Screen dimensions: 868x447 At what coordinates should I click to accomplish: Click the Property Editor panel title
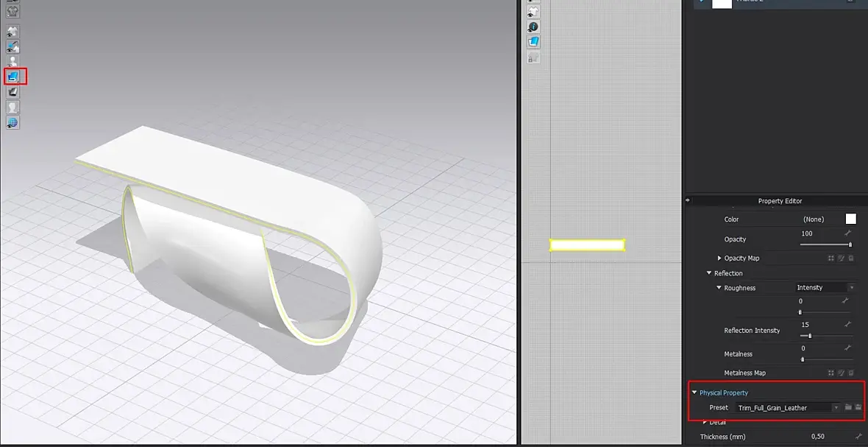780,200
